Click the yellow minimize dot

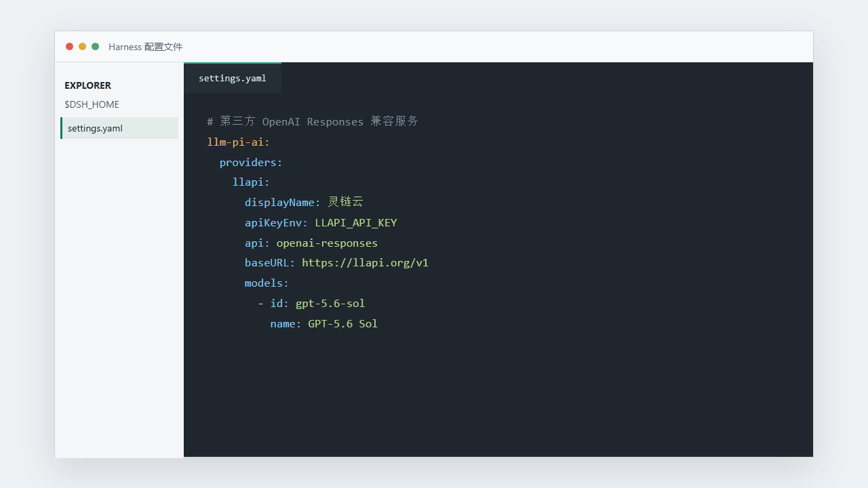click(x=82, y=47)
